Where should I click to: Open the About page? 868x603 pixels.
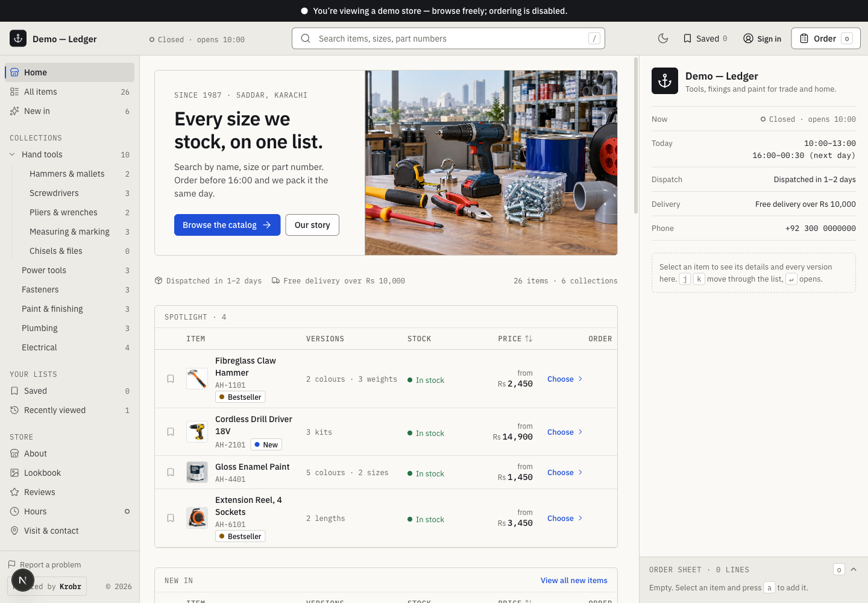70,453
